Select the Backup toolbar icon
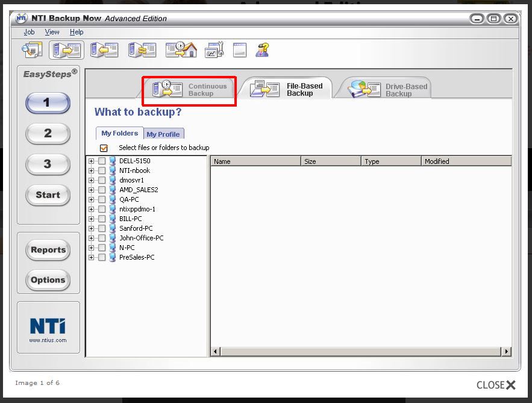This screenshot has height=403, width=532. 66,50
